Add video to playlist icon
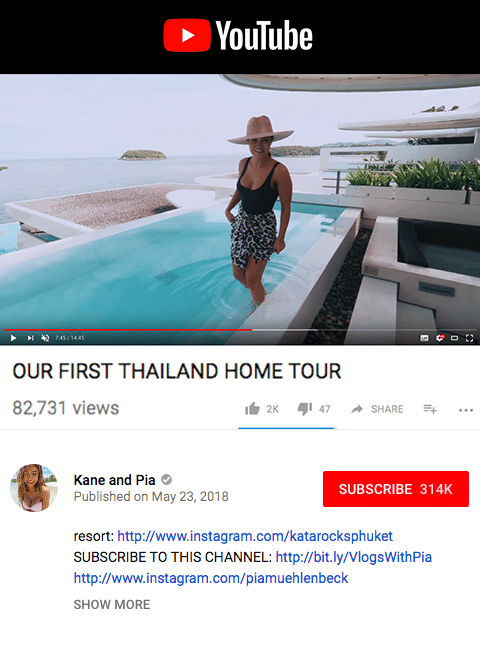 pyautogui.click(x=430, y=409)
